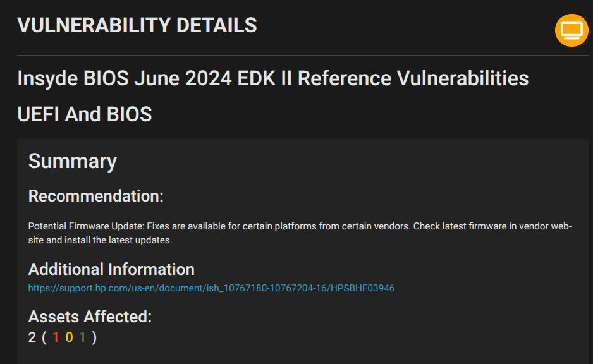Click the total assets affected number 2
The height and width of the screenshot is (364, 593).
click(32, 337)
